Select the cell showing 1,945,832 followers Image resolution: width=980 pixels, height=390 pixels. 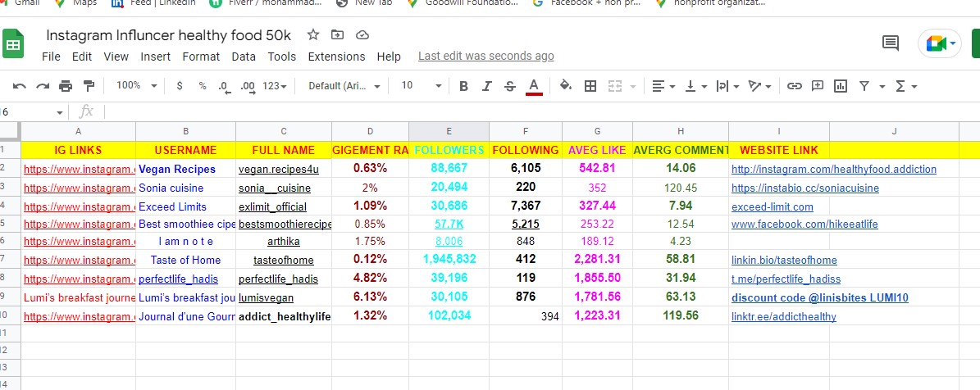pos(449,259)
